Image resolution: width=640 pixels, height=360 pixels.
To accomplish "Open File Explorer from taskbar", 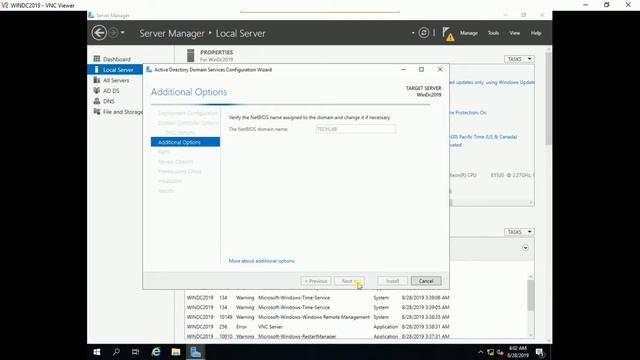I will tap(176, 352).
